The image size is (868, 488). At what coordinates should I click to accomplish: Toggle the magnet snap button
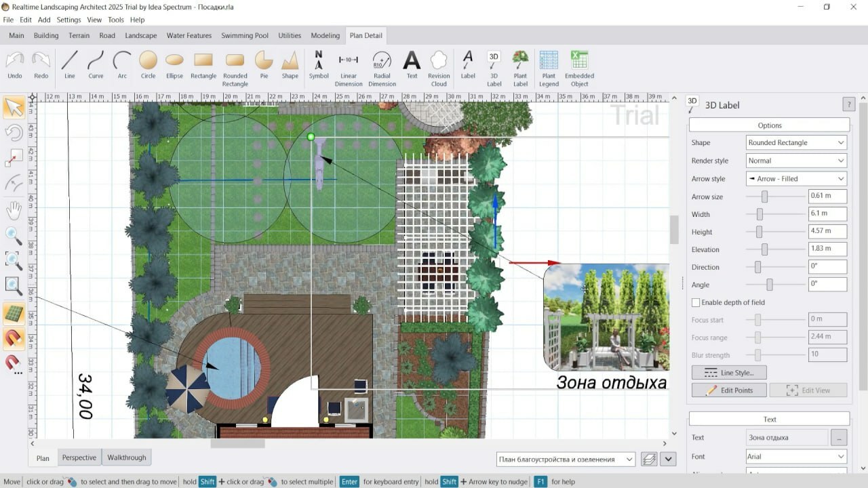click(x=14, y=338)
